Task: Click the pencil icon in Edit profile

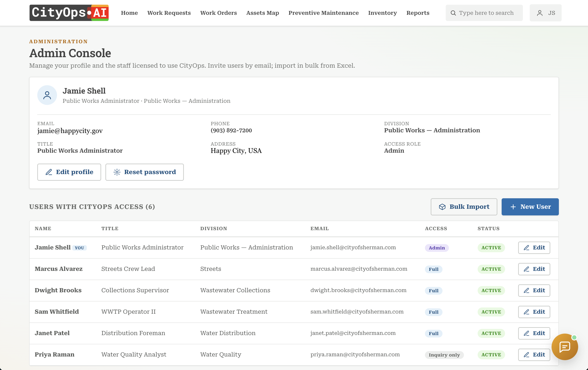Action: click(x=49, y=172)
